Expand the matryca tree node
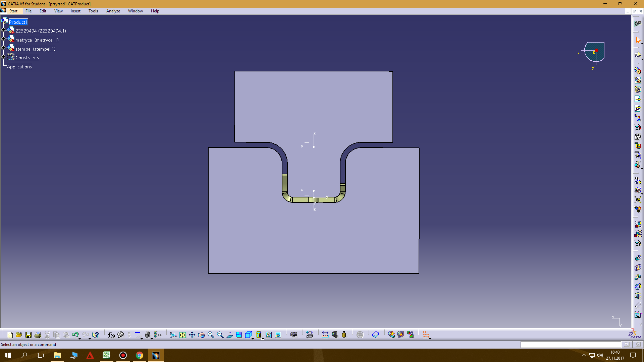This screenshot has height=362, width=644. [x=3, y=39]
